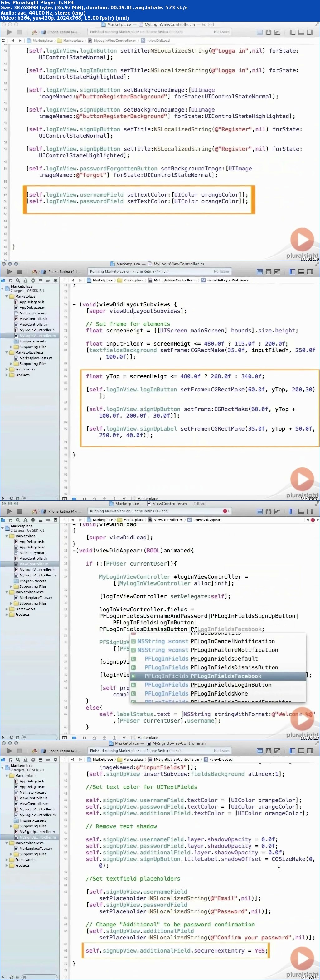
Task: Open Assistant editor in MySignUpViewController.m window toolbar
Action: pyautogui.click(x=268, y=751)
